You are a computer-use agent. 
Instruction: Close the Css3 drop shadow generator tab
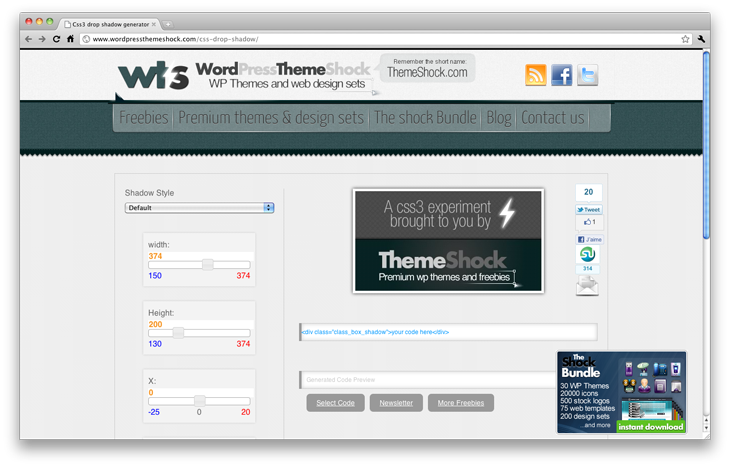click(x=154, y=24)
